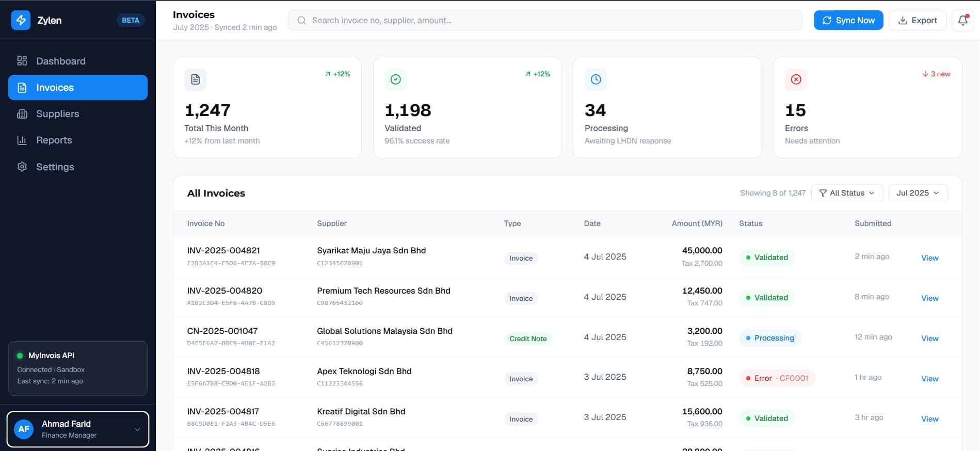
Task: Click the Suppliers building icon
Action: point(22,114)
